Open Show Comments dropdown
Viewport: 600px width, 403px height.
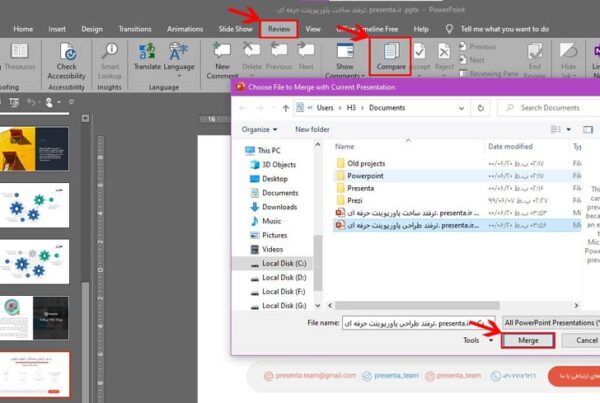pos(344,60)
